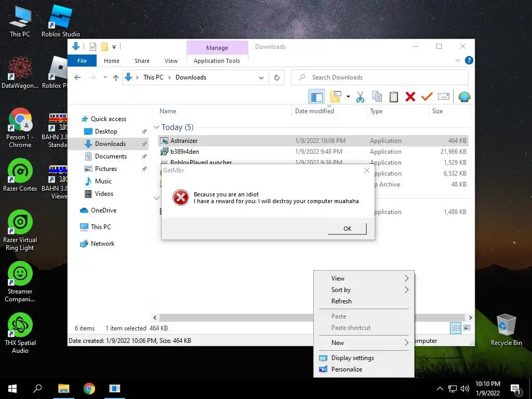This screenshot has width=532, height=399.
Task: Open THX Spatial Audio desktop icon
Action: pyautogui.click(x=20, y=333)
